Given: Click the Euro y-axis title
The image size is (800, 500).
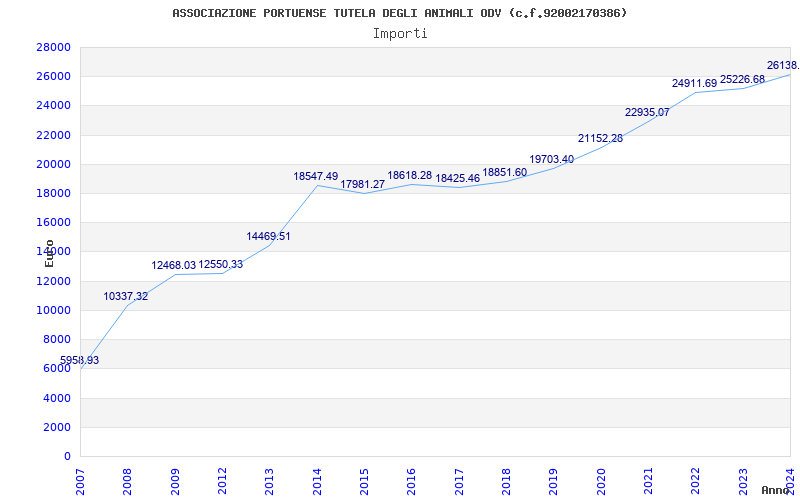Looking at the screenshot, I should (x=49, y=253).
